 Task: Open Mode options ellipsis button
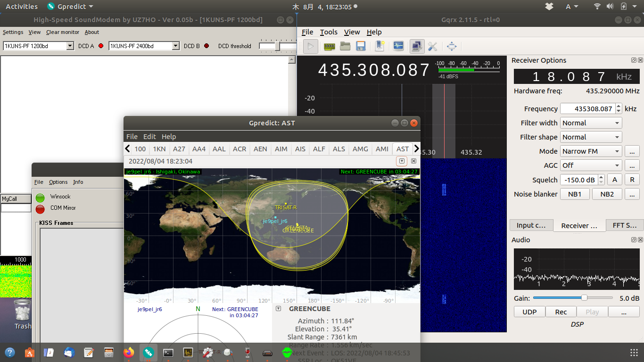point(632,151)
